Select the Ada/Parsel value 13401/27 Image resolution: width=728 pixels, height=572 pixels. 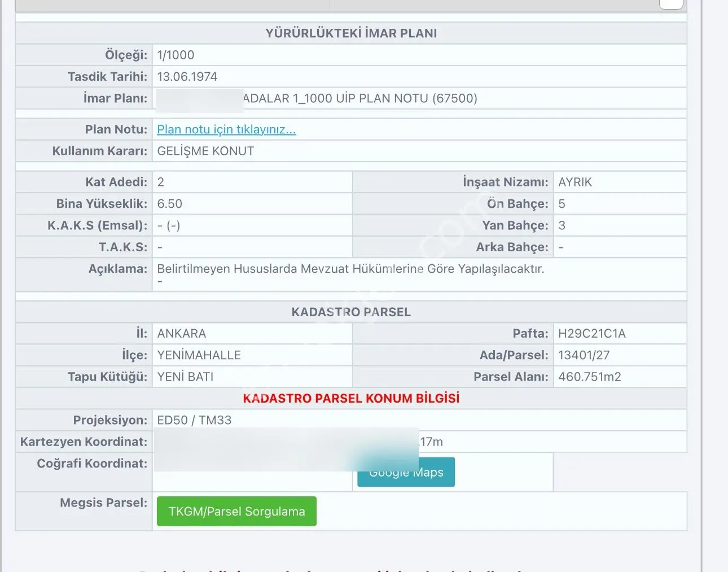point(584,355)
